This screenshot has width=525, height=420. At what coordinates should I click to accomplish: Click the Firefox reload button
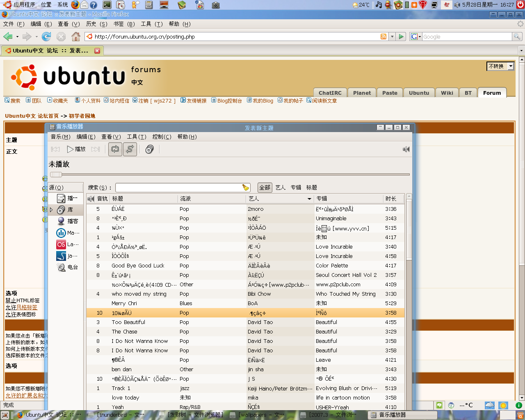[x=46, y=37]
